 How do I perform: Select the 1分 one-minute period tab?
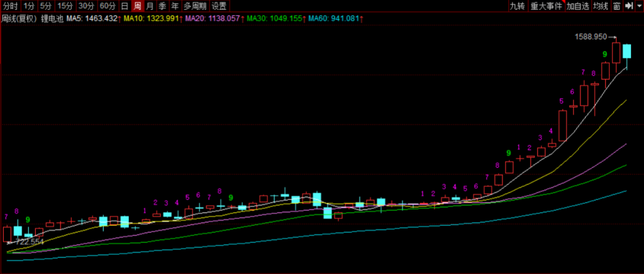29,6
